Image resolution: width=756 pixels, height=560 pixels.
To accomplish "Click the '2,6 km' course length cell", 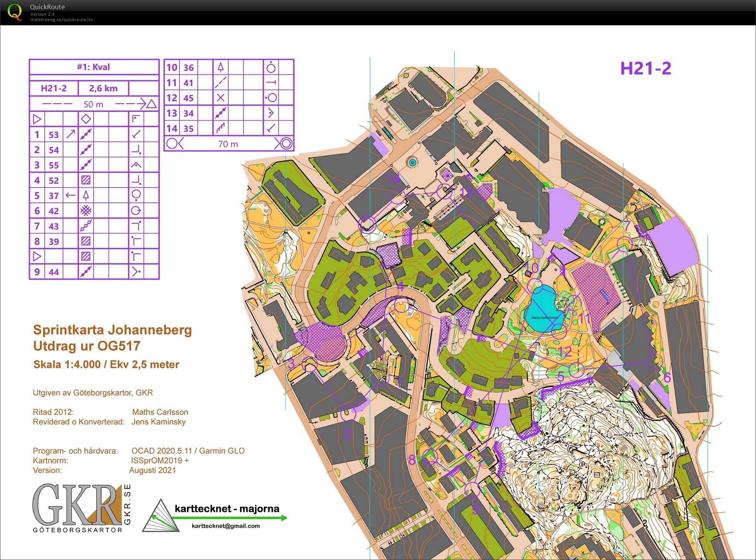I will click(103, 88).
